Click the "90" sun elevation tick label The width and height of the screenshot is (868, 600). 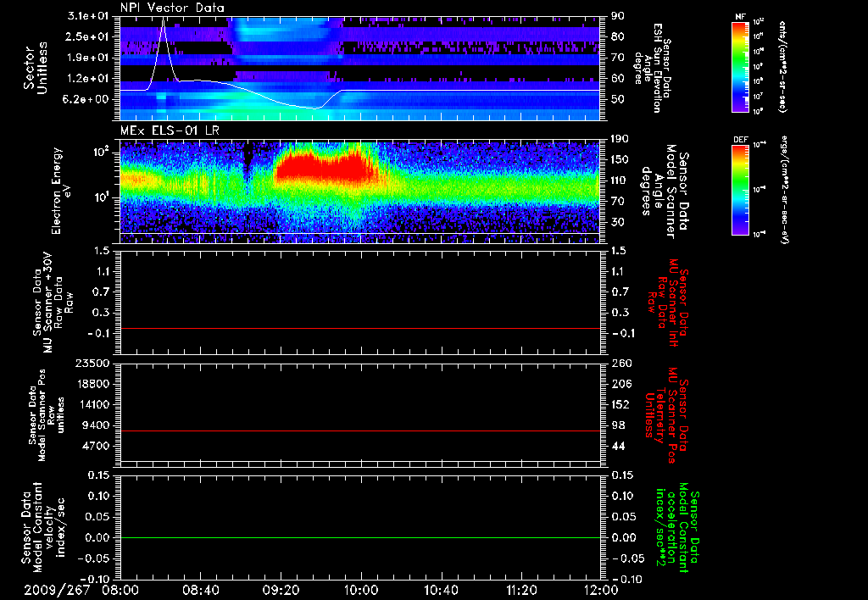click(x=618, y=16)
